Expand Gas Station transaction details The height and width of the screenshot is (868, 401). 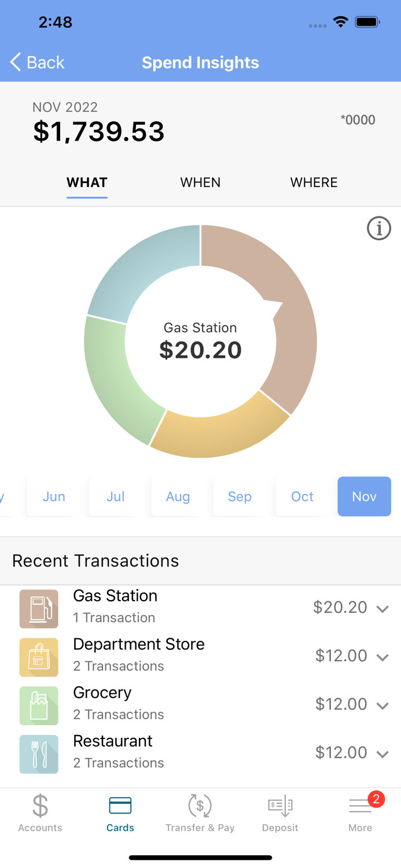[x=382, y=609]
